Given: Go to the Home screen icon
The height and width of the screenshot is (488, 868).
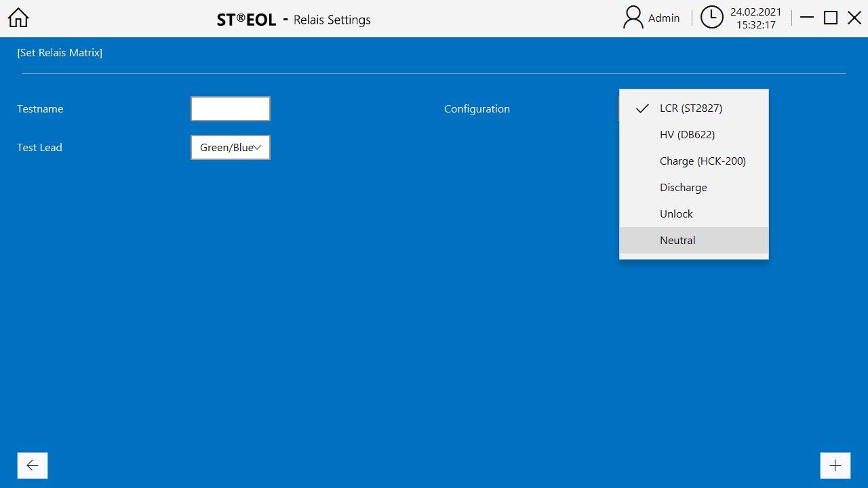Looking at the screenshot, I should pos(18,18).
